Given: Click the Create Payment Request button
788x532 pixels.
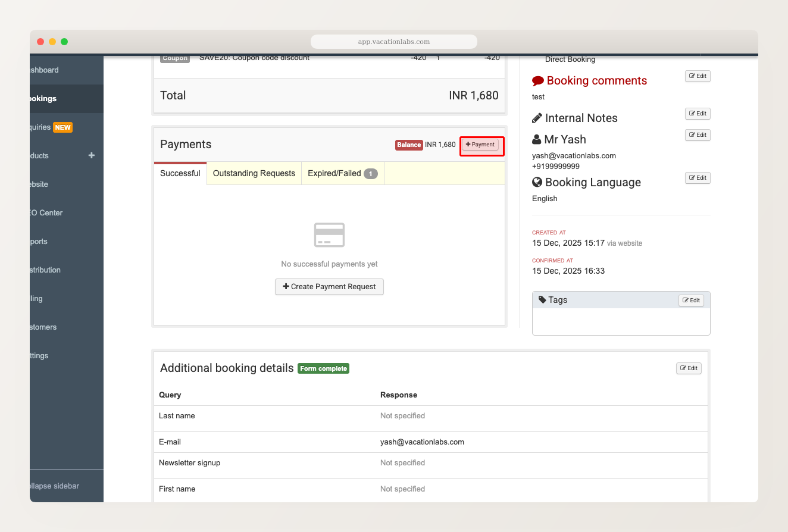Looking at the screenshot, I should [x=329, y=286].
